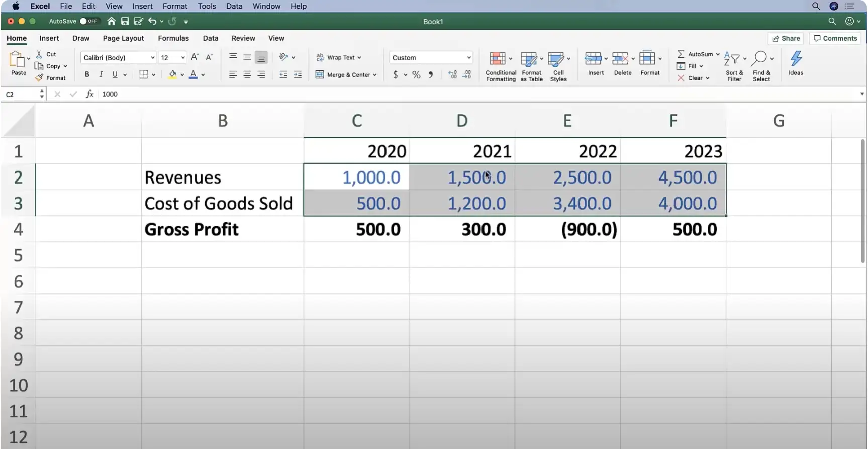Switch to the Formulas ribbon tab
This screenshot has width=868, height=449.
pyautogui.click(x=173, y=38)
